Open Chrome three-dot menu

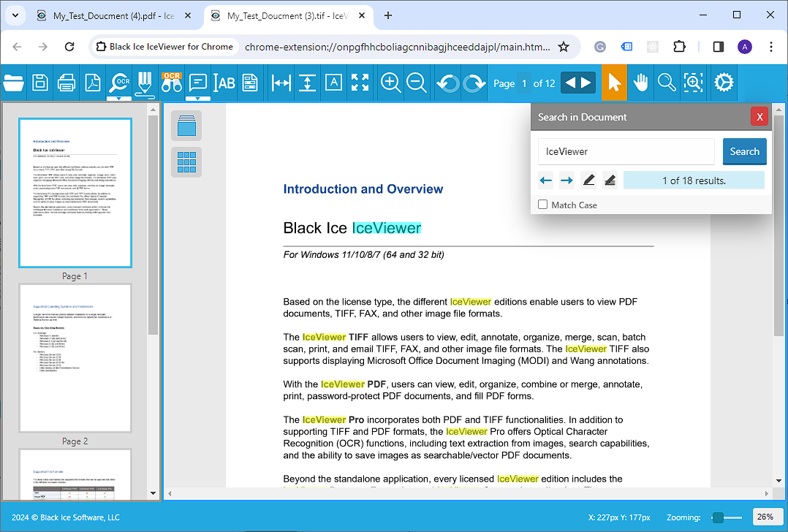point(771,47)
